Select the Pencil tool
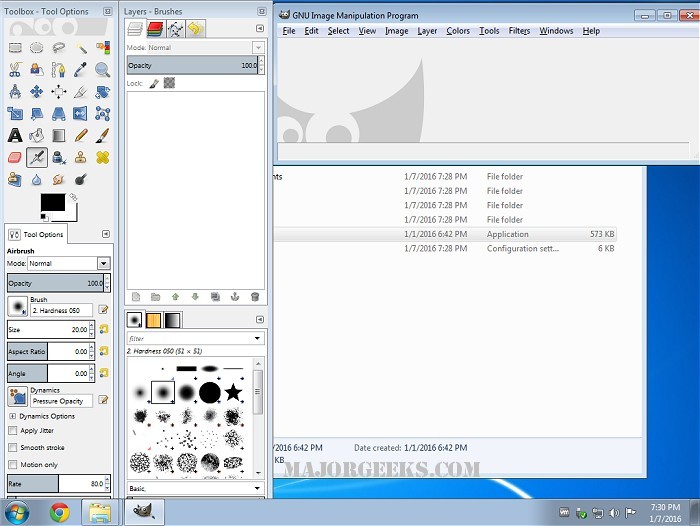700x526 pixels. coord(80,135)
